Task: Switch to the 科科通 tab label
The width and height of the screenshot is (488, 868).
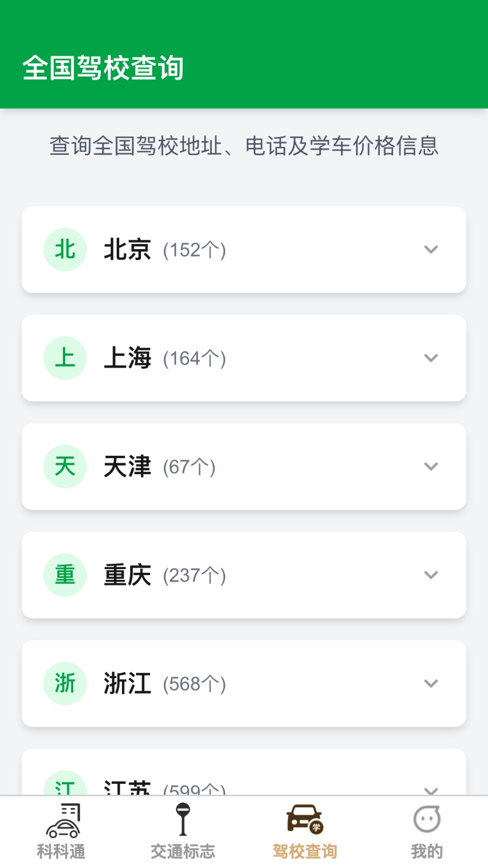Action: coord(61,852)
